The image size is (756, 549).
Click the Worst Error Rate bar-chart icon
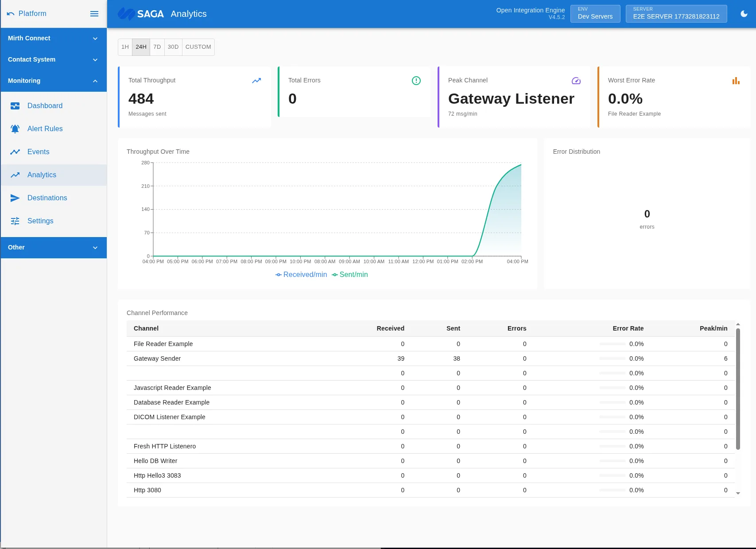click(736, 81)
